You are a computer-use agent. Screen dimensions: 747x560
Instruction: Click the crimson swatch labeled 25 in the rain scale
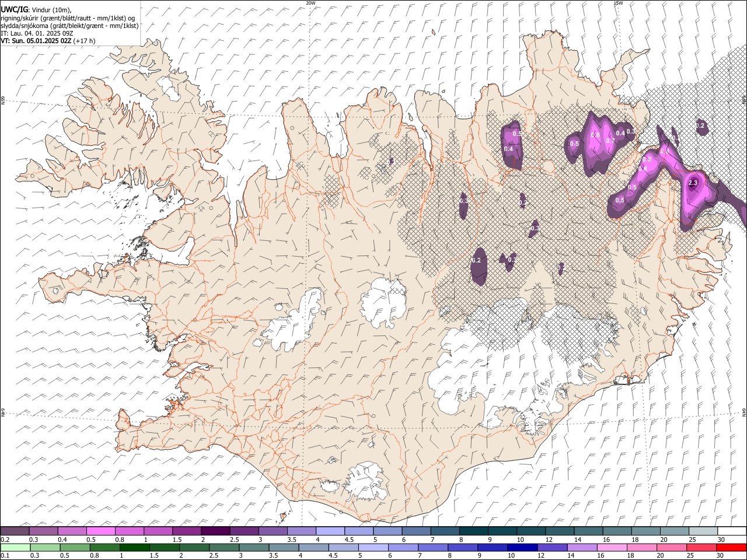[x=701, y=548]
